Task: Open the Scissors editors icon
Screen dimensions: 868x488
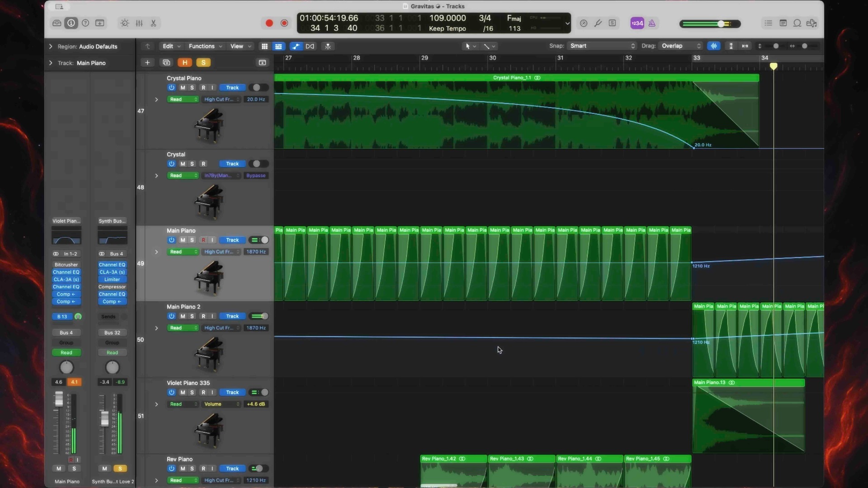Action: click(154, 23)
